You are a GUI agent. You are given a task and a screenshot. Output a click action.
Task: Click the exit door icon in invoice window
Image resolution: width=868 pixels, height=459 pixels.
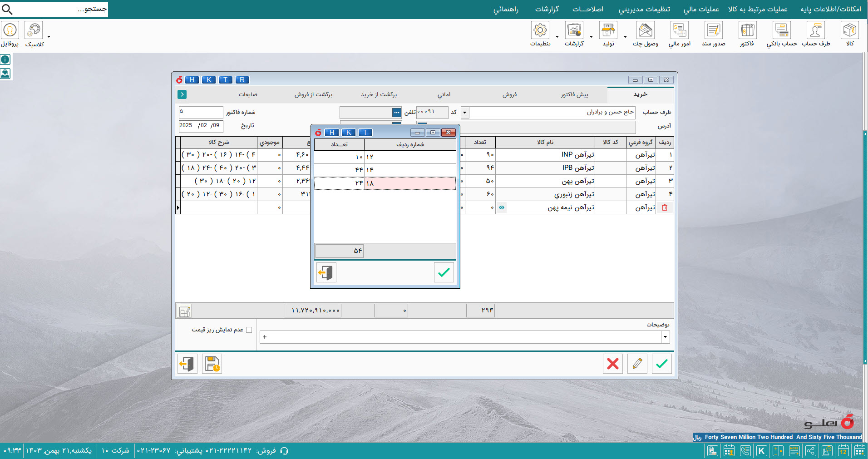[187, 364]
